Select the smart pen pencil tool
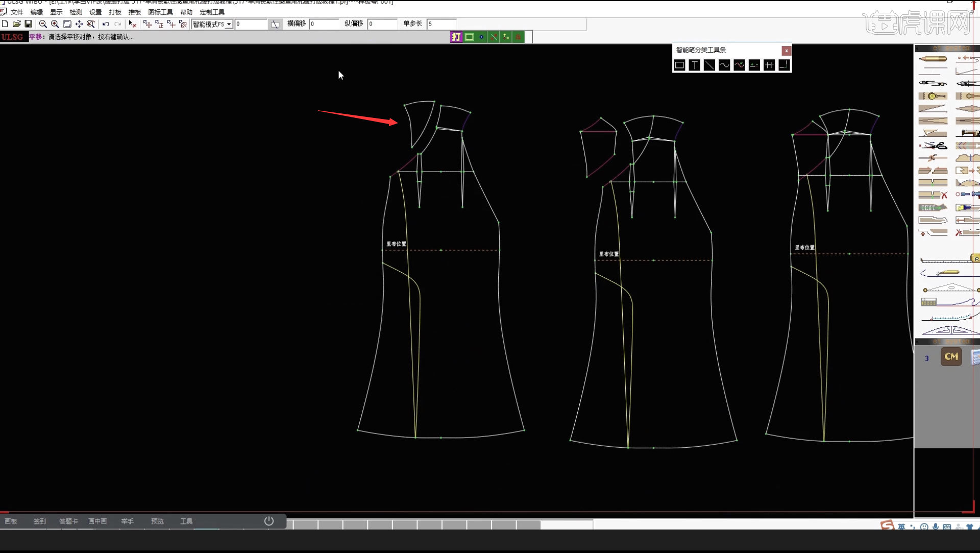The height and width of the screenshot is (553, 980). coord(933,59)
